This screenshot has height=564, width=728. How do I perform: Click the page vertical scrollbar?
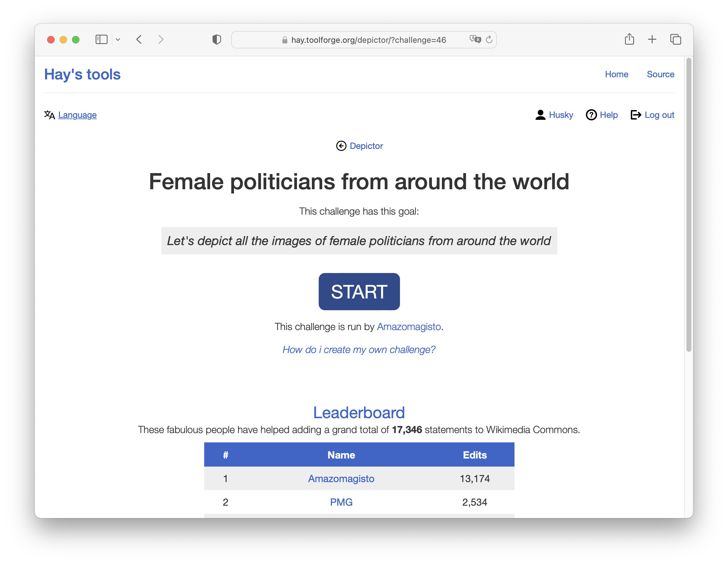(689, 205)
